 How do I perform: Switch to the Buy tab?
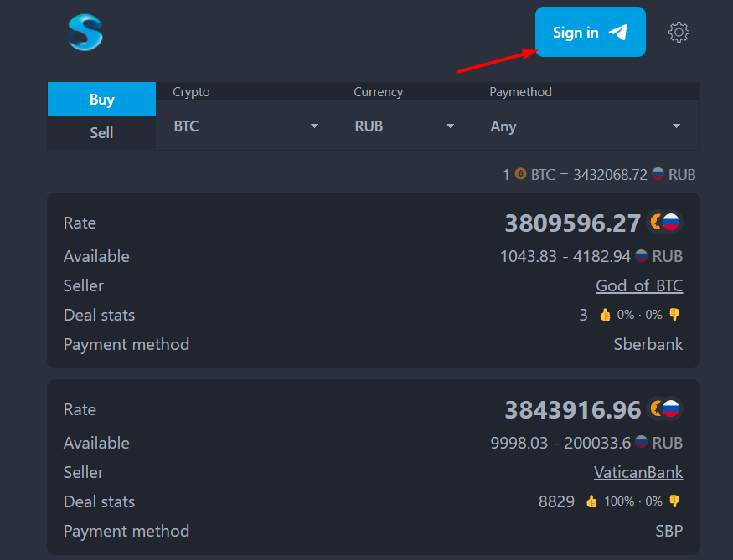pos(101,99)
